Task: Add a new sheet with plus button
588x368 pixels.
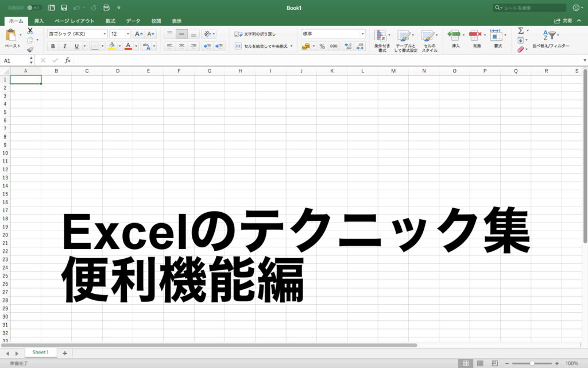Action: [64, 353]
